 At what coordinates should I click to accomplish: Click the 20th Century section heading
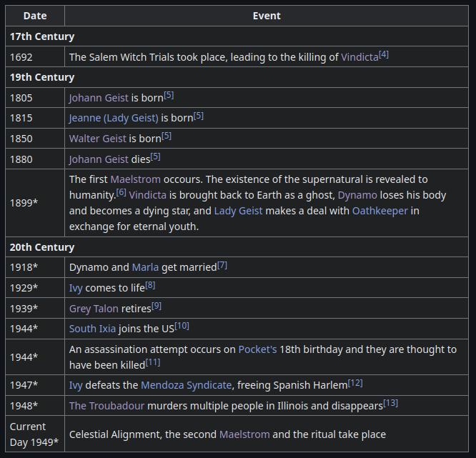pos(237,247)
